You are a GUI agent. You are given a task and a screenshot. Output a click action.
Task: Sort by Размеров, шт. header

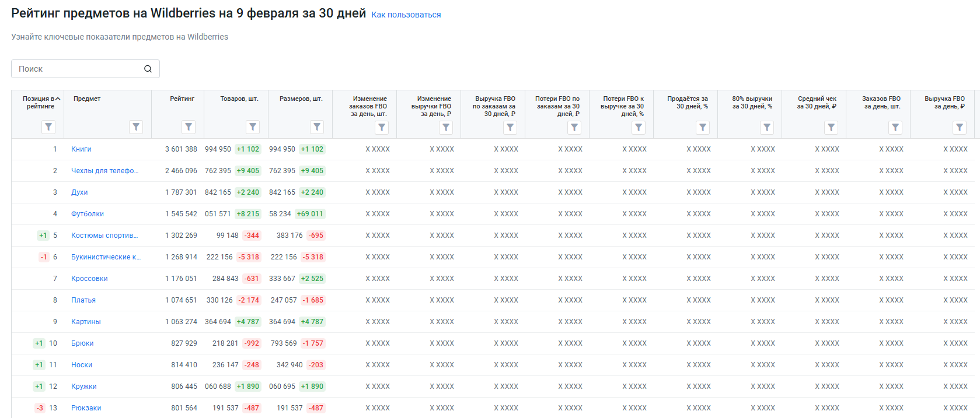pos(301,99)
